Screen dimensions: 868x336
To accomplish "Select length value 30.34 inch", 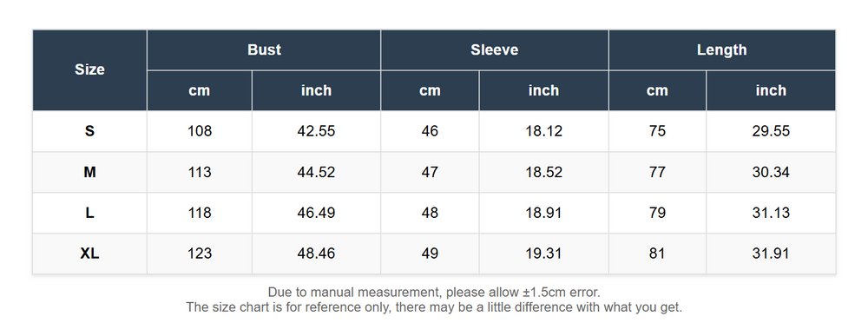I will click(x=771, y=172).
